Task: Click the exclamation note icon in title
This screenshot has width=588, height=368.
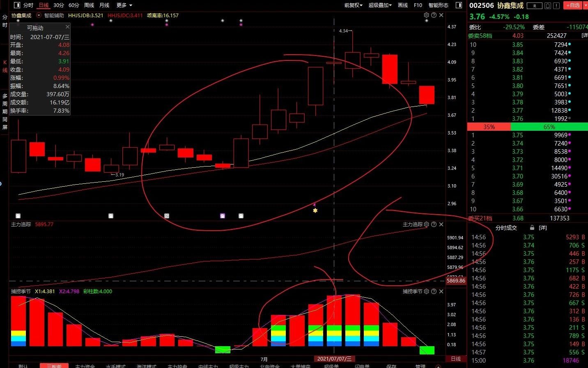Action: click(x=556, y=6)
